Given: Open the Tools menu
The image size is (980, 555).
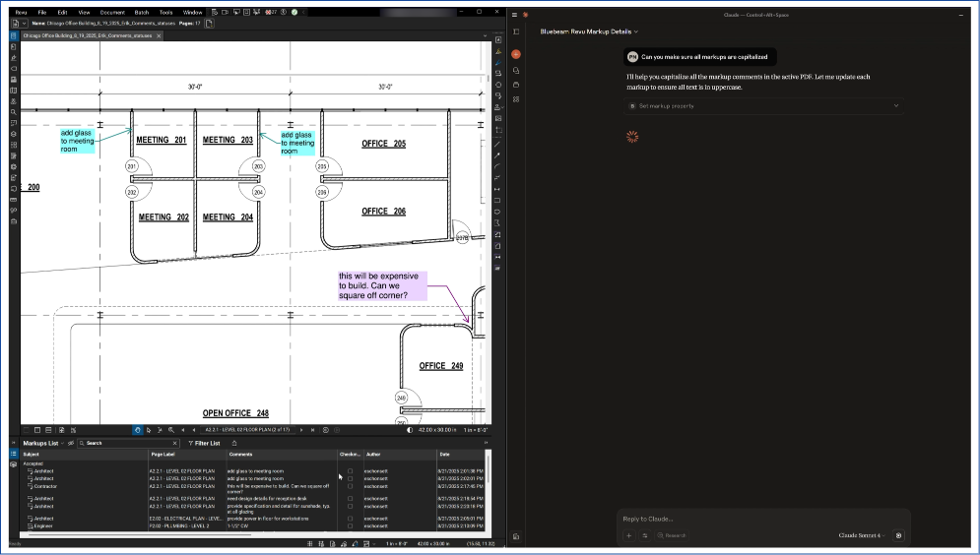Looking at the screenshot, I should point(165,12).
